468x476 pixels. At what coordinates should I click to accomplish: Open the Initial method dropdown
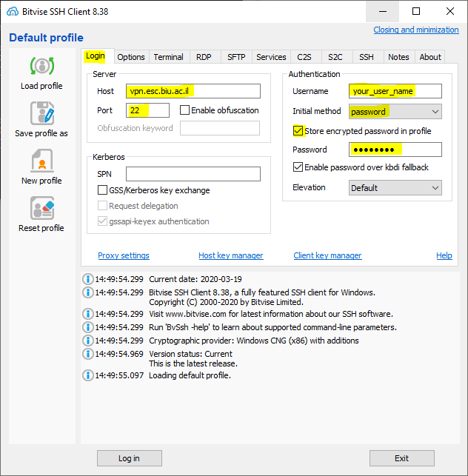pos(395,112)
